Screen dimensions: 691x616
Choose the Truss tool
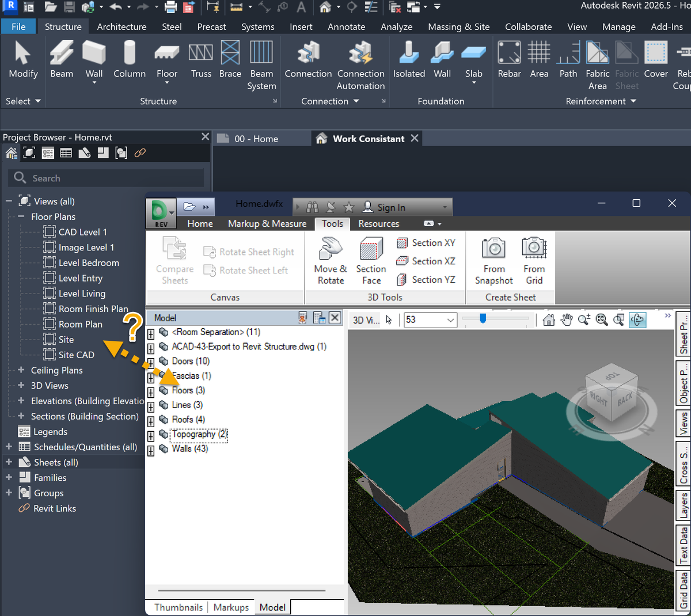[x=201, y=60]
